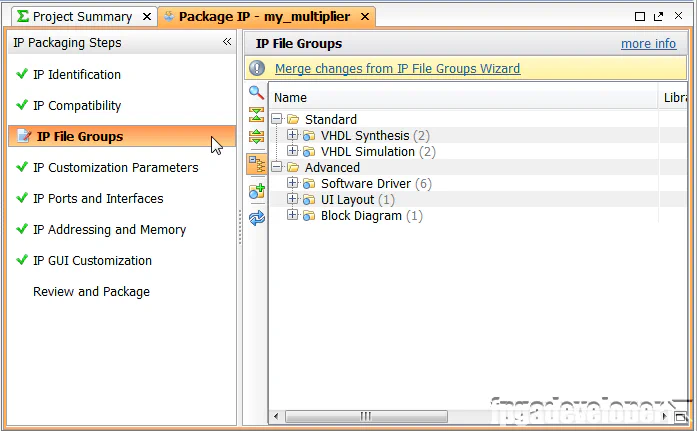Screen dimensions: 697x431
Task: Collapse the IP Packaging Steps pane
Action: (x=227, y=42)
